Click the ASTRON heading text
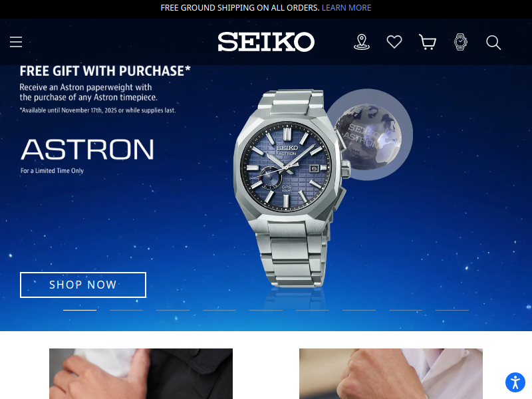This screenshot has height=399, width=532. coord(88,149)
